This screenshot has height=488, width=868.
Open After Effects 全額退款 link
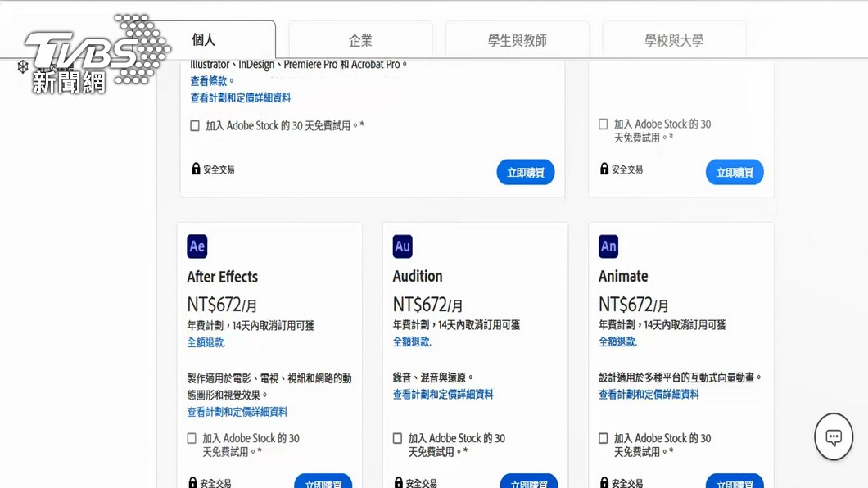tap(206, 342)
